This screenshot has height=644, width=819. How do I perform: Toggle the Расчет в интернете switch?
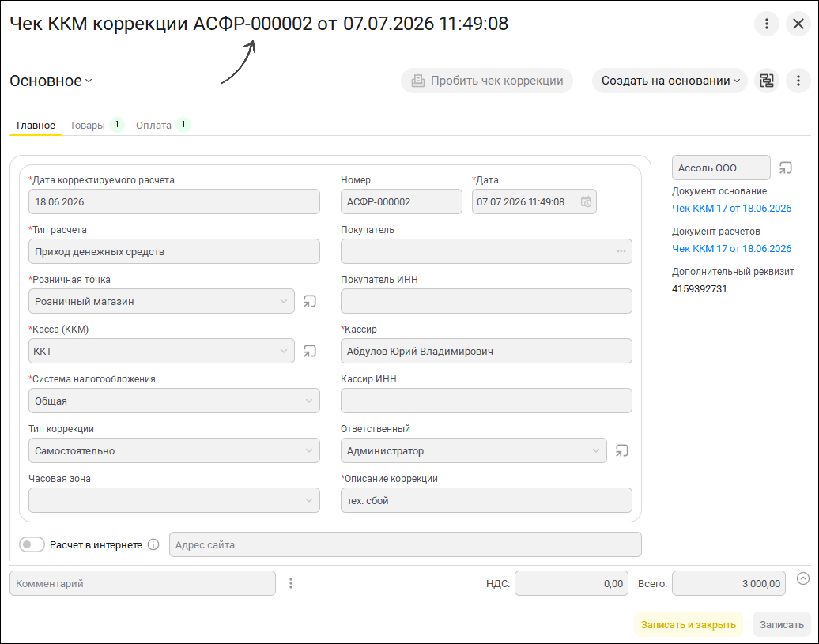pos(32,544)
